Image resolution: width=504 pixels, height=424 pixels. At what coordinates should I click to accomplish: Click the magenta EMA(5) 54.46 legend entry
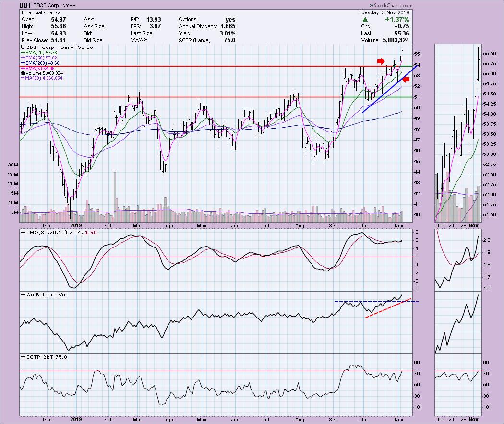click(x=37, y=69)
